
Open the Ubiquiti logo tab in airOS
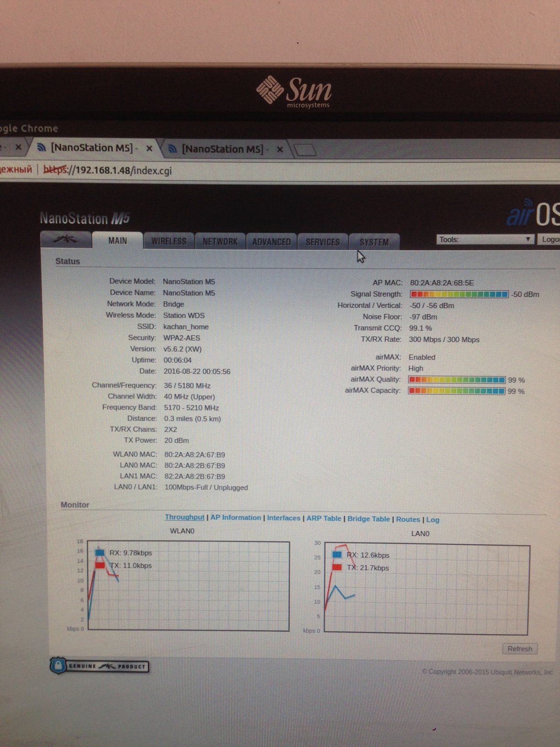click(x=66, y=239)
